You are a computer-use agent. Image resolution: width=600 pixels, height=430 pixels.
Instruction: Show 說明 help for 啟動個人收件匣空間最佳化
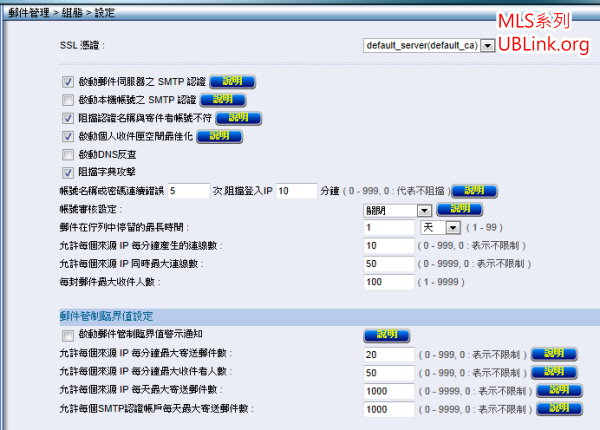point(231,136)
